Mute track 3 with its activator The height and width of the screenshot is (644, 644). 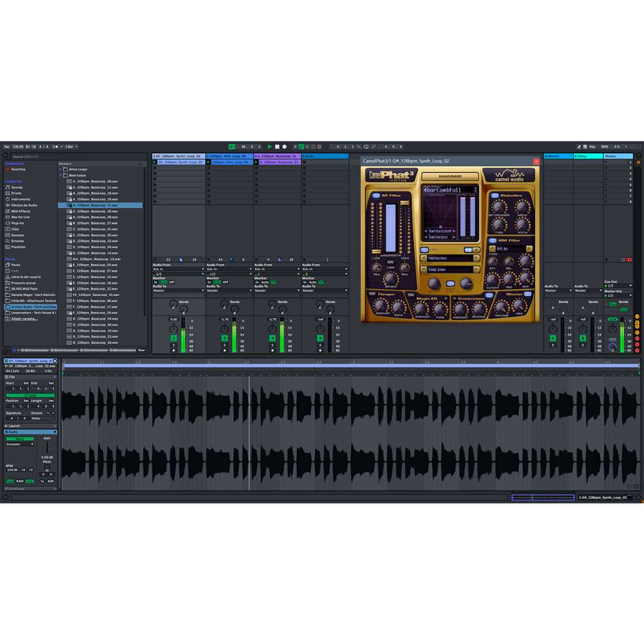pyautogui.click(x=272, y=338)
